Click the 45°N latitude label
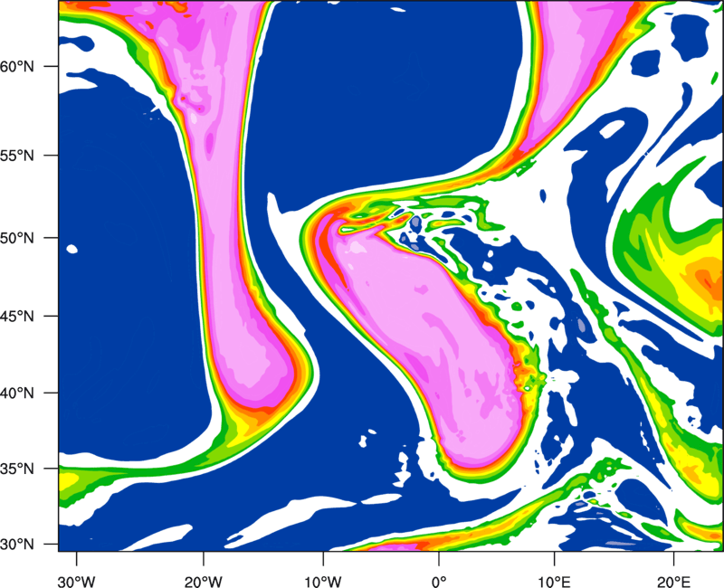 click(x=17, y=316)
